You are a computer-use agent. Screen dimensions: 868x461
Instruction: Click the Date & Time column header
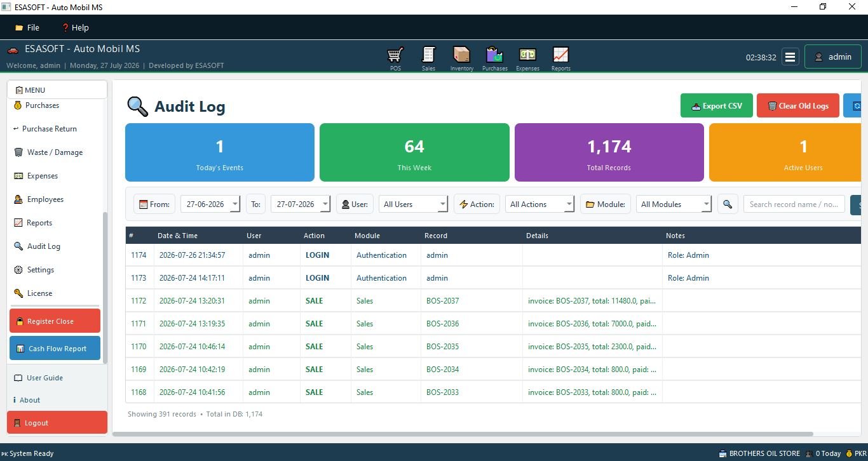click(198, 235)
